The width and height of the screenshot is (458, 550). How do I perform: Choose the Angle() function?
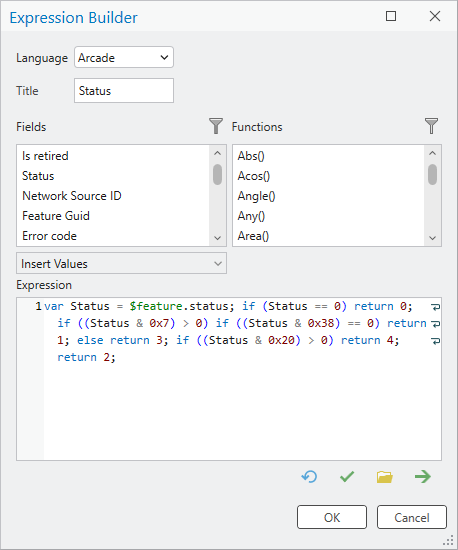point(256,196)
